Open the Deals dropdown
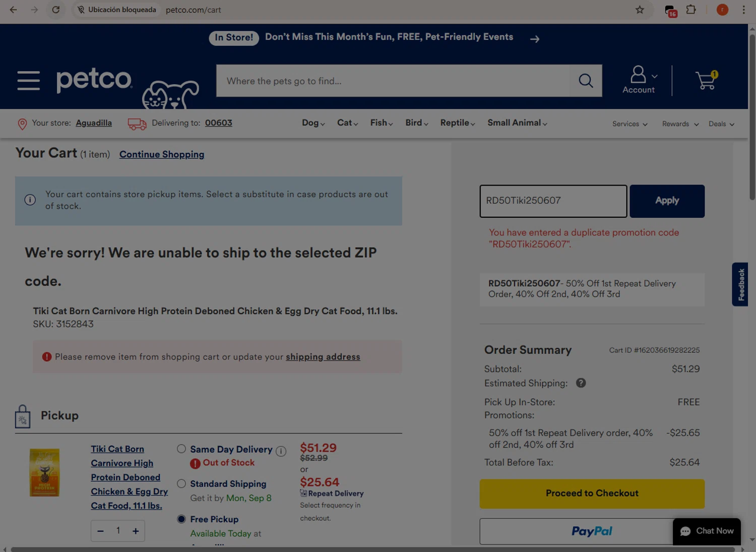The image size is (756, 552). click(x=721, y=124)
